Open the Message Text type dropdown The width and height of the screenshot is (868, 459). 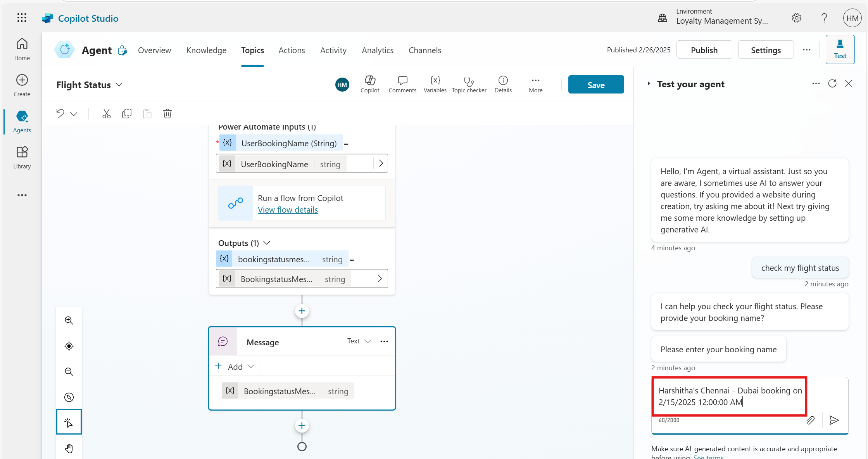(x=359, y=341)
